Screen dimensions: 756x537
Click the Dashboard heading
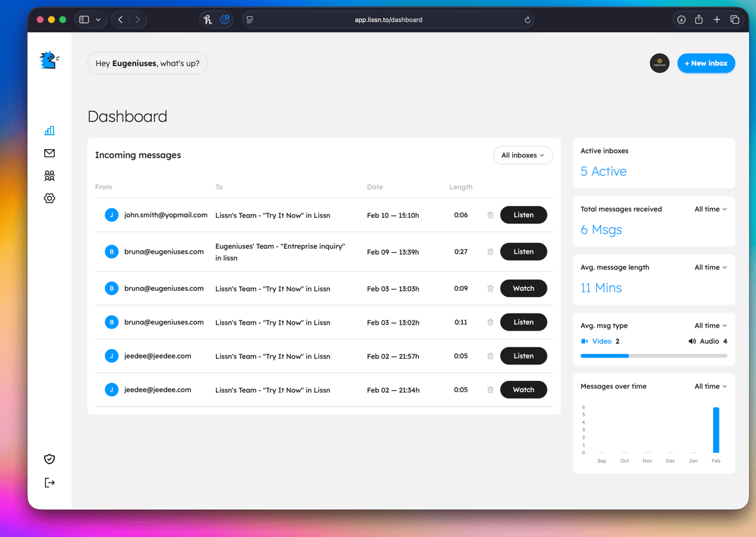click(127, 116)
